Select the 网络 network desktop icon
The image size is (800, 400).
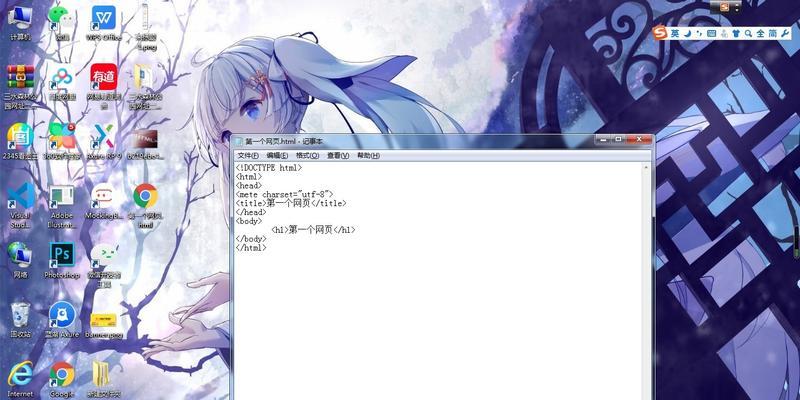click(x=20, y=260)
